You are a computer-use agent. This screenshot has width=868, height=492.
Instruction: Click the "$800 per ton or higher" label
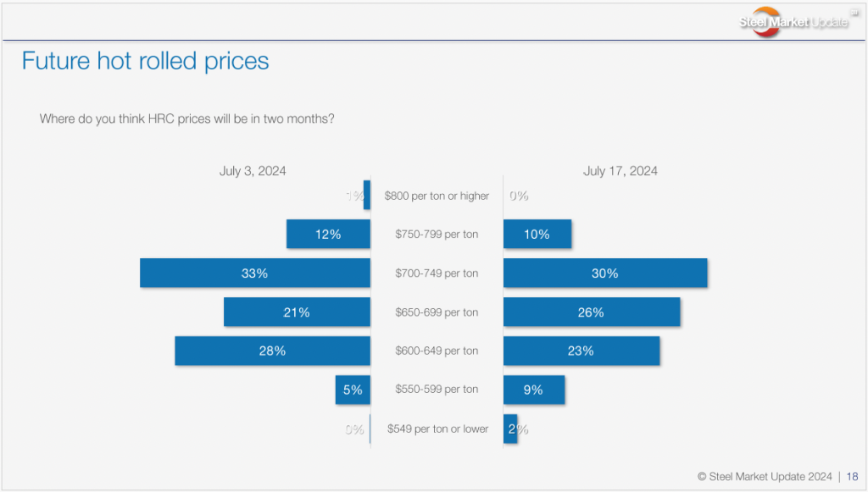(x=437, y=196)
